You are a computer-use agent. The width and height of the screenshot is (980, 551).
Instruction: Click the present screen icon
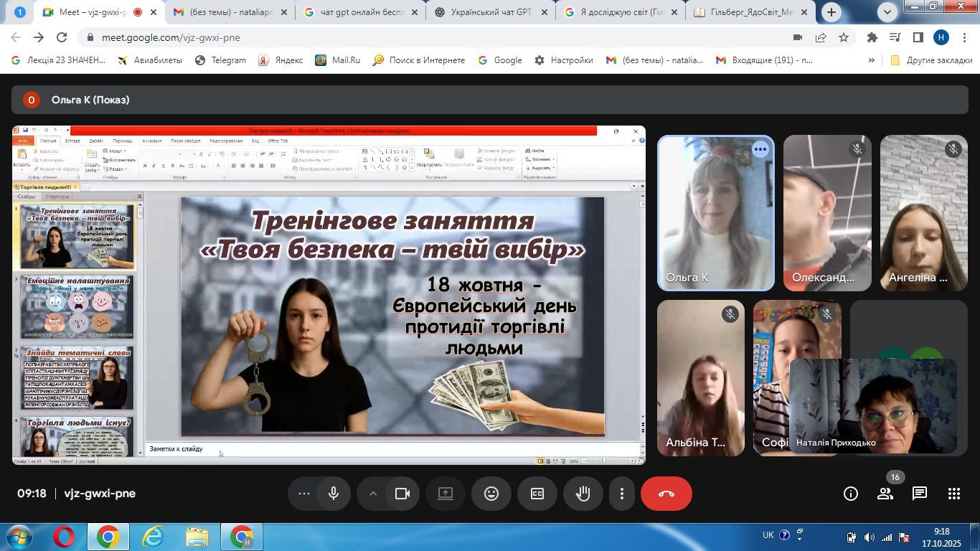(446, 494)
